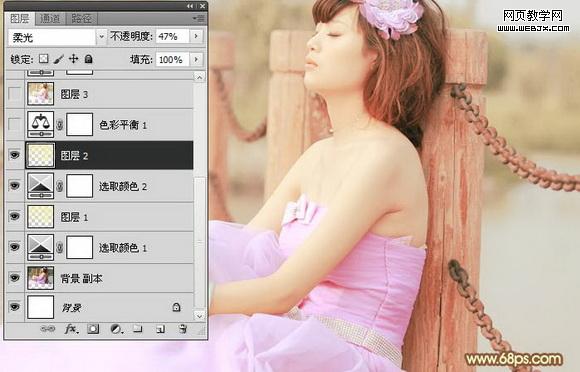Select layer name 图层 3
580x372 pixels.
click(x=74, y=94)
